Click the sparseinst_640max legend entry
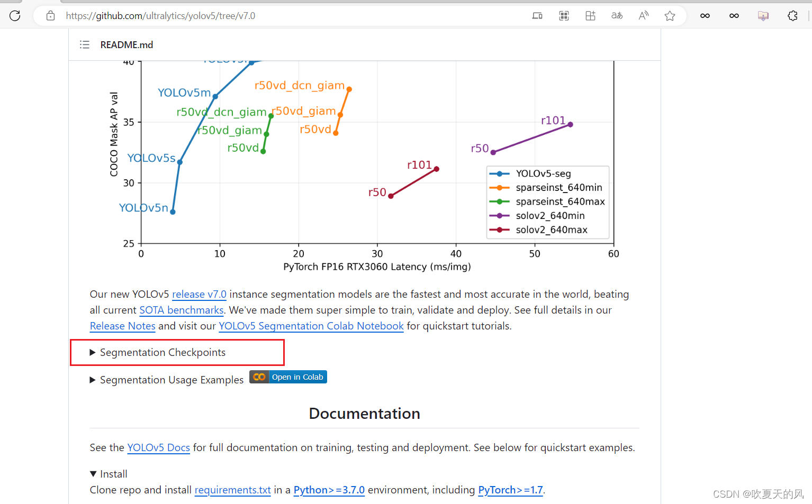812x504 pixels. (547, 201)
